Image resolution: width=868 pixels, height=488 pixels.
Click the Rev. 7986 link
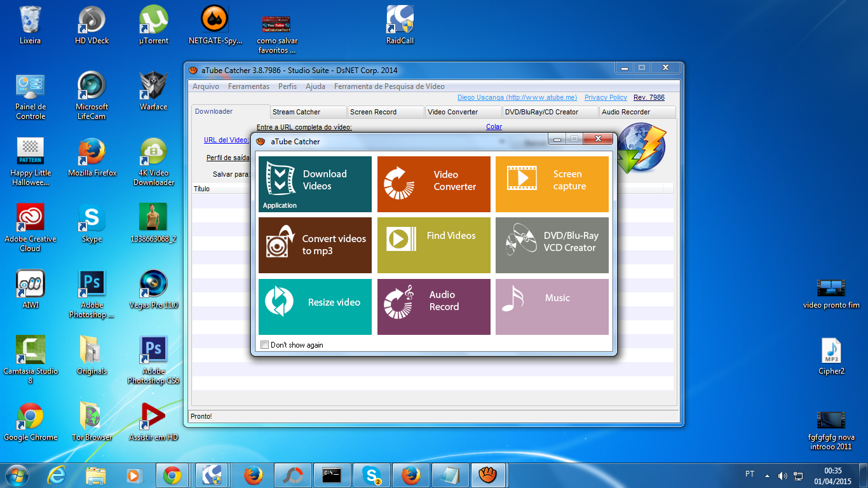[649, 97]
